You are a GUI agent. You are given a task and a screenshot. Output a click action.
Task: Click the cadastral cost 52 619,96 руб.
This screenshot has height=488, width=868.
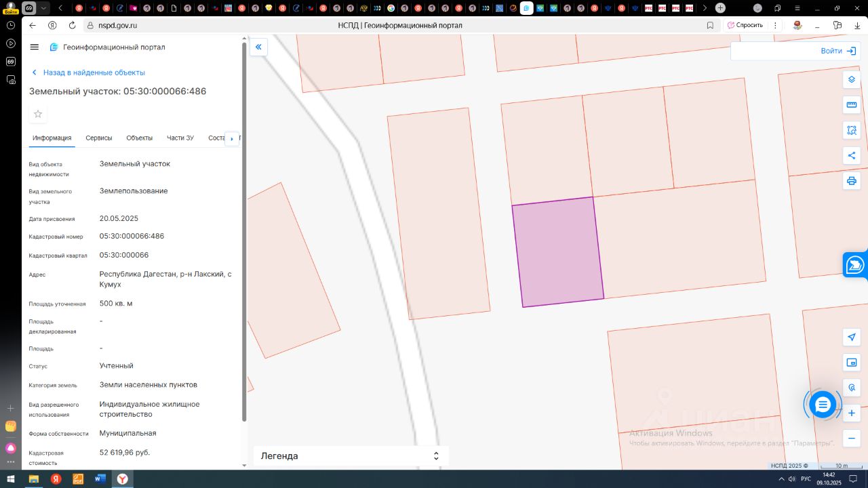(x=125, y=453)
